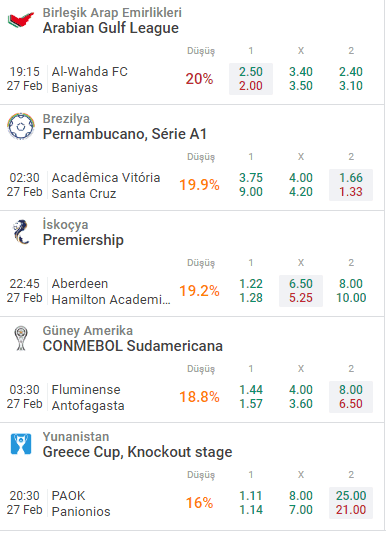Click the Düşüş column header for Premiership
The width and height of the screenshot is (386, 533).
coord(201,263)
